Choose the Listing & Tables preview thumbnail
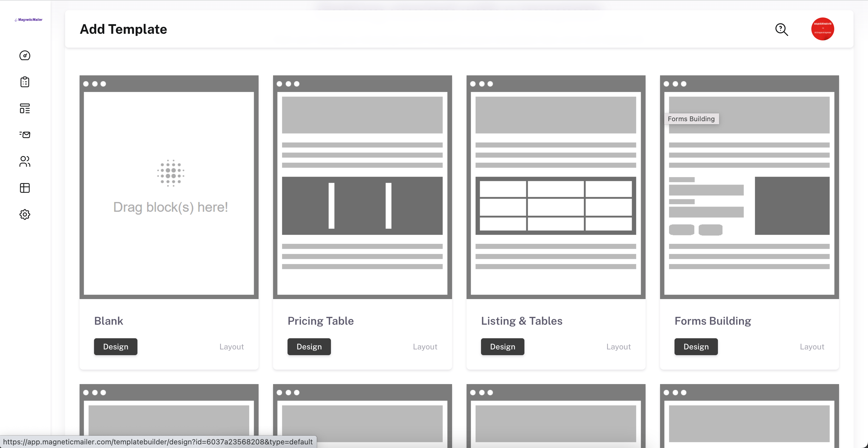 click(556, 188)
